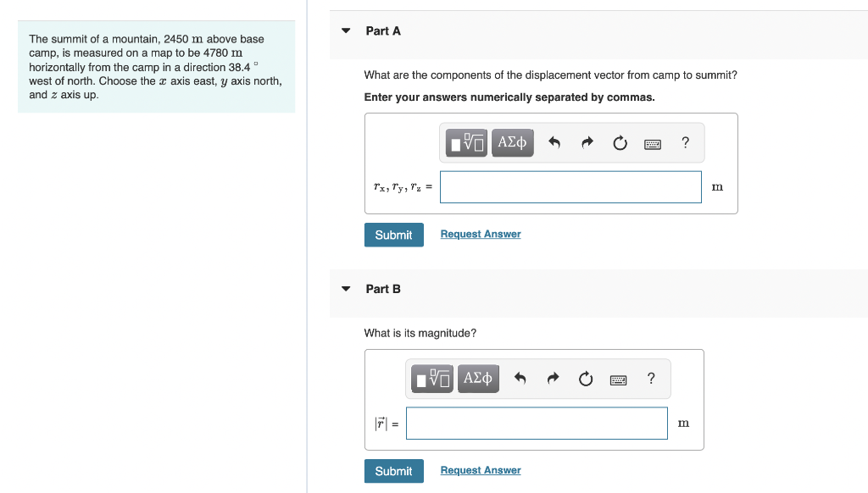The image size is (868, 493).
Task: Click undo arrow in Part B toolbar
Action: pyautogui.click(x=520, y=379)
